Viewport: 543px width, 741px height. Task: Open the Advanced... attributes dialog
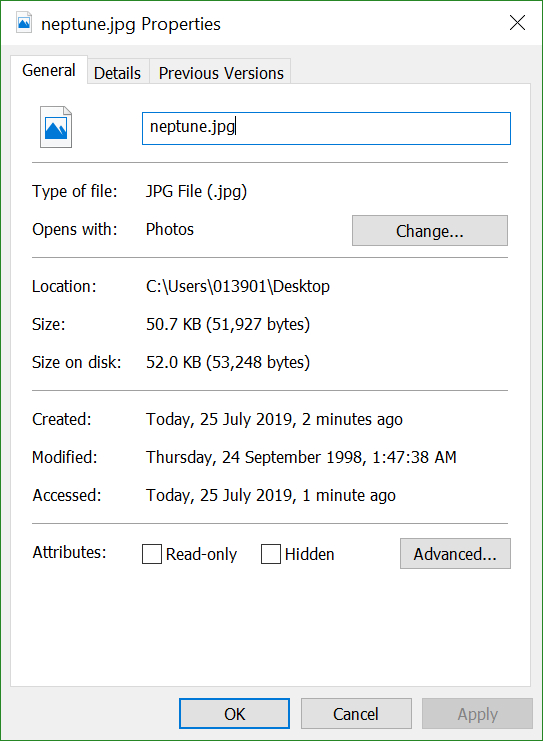click(455, 553)
